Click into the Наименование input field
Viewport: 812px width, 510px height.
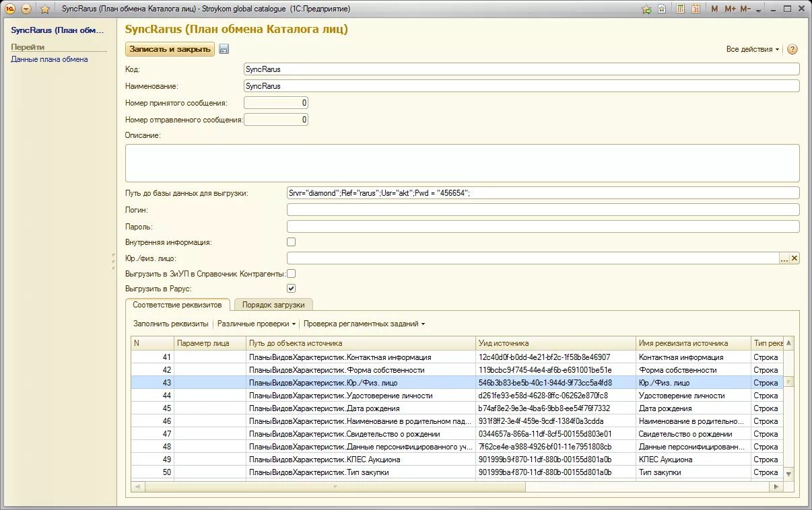pyautogui.click(x=521, y=86)
